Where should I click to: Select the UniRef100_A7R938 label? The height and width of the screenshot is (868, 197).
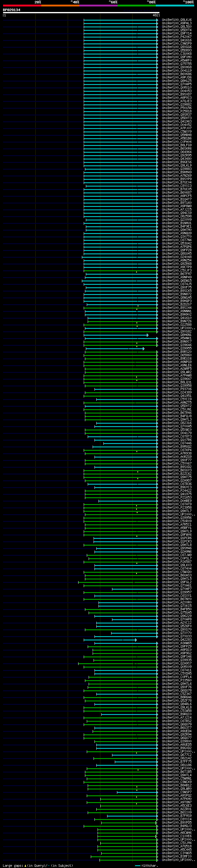(x=176, y=454)
